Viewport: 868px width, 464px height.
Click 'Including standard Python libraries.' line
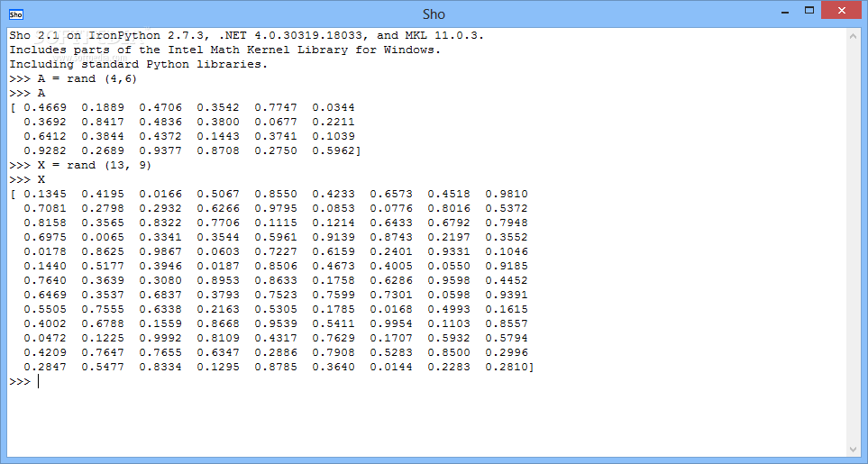pyautogui.click(x=139, y=64)
